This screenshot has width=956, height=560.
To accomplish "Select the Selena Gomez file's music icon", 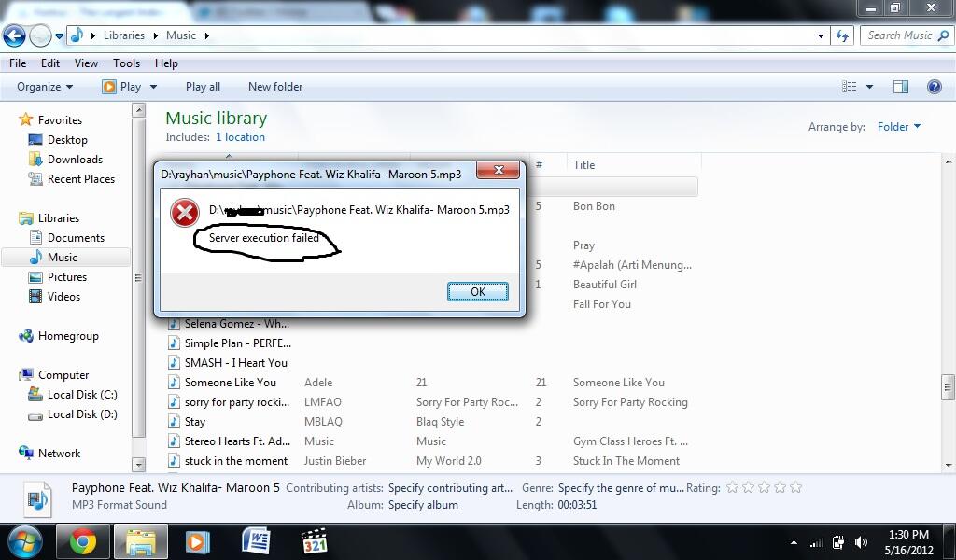I will (x=175, y=324).
